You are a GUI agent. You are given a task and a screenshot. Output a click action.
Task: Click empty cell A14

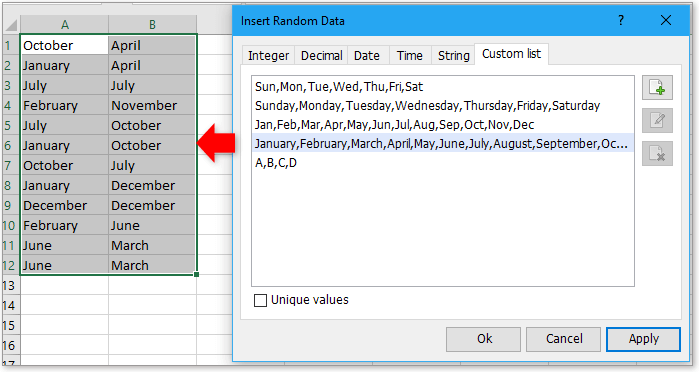pyautogui.click(x=64, y=306)
